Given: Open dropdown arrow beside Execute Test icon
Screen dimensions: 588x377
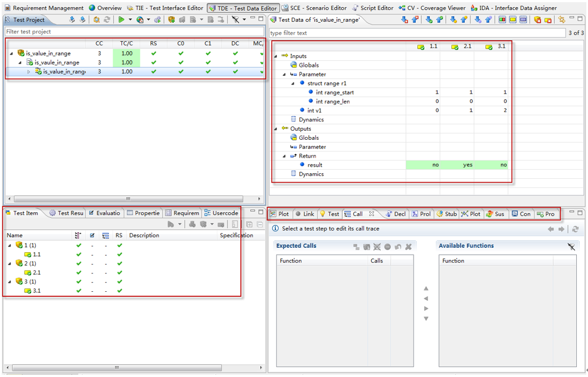Looking at the screenshot, I should click(x=130, y=20).
